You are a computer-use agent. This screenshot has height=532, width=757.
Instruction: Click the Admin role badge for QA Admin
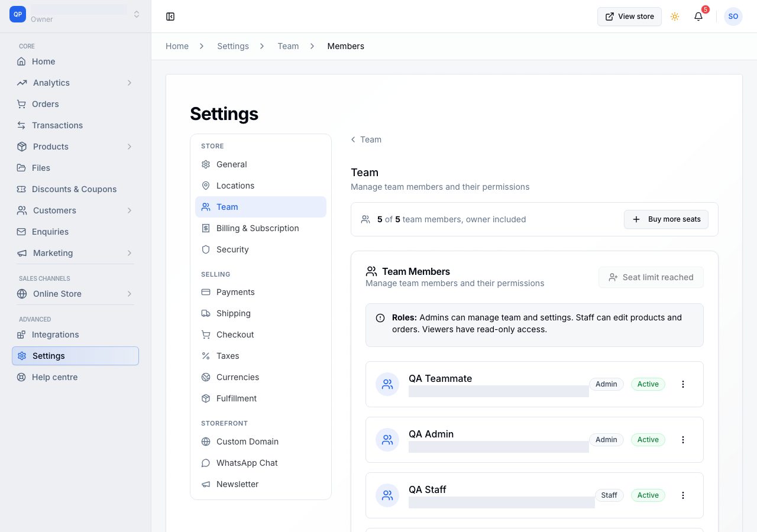(x=606, y=440)
